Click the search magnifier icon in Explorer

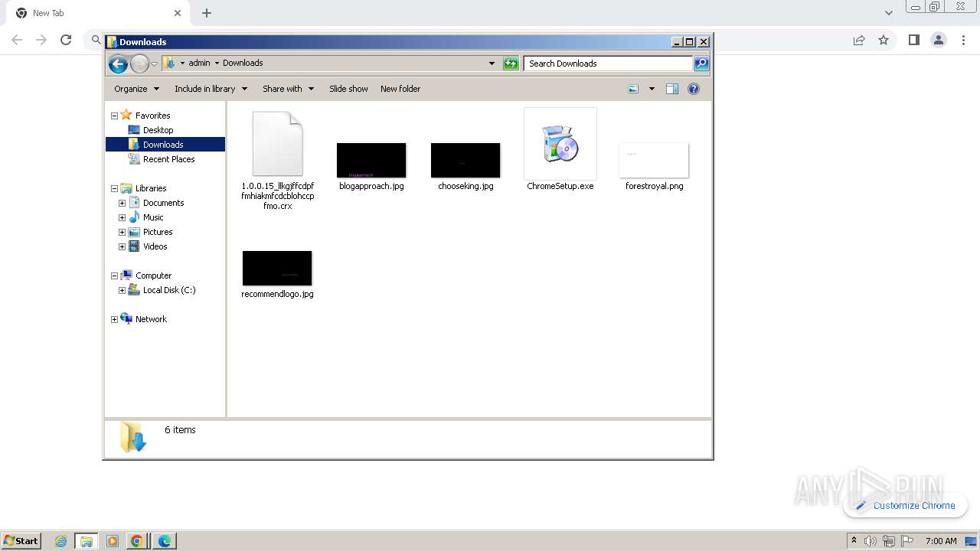click(701, 64)
